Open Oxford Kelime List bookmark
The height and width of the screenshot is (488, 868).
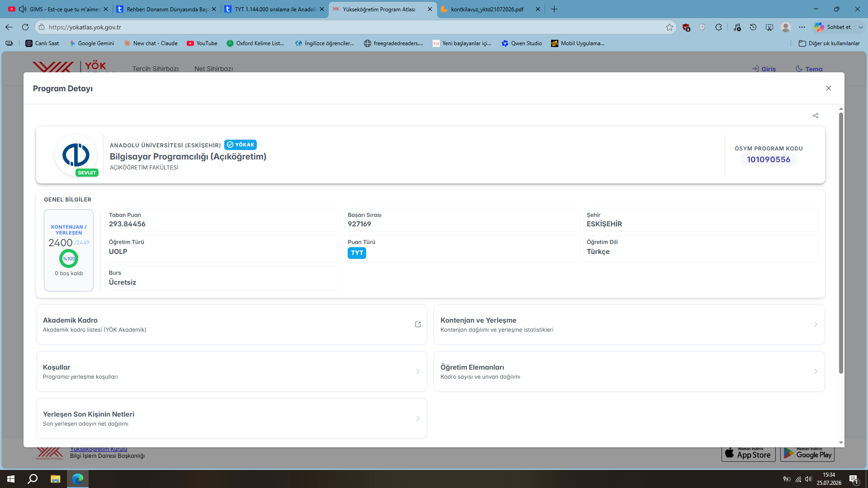point(255,43)
